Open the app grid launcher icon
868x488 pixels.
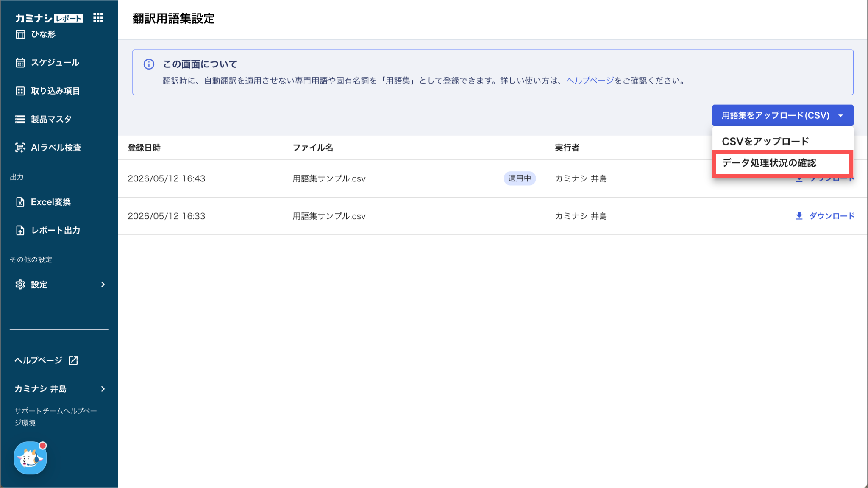pos(98,17)
